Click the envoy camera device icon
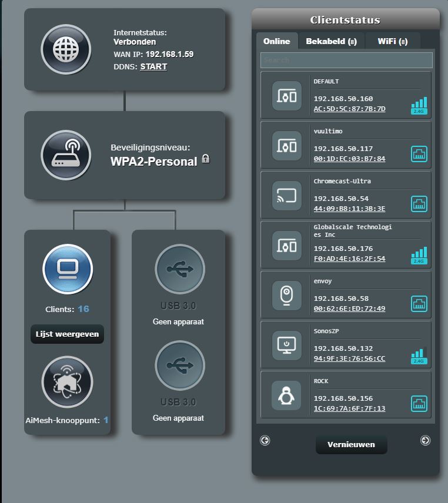Image resolution: width=448 pixels, height=503 pixels. pos(287,296)
